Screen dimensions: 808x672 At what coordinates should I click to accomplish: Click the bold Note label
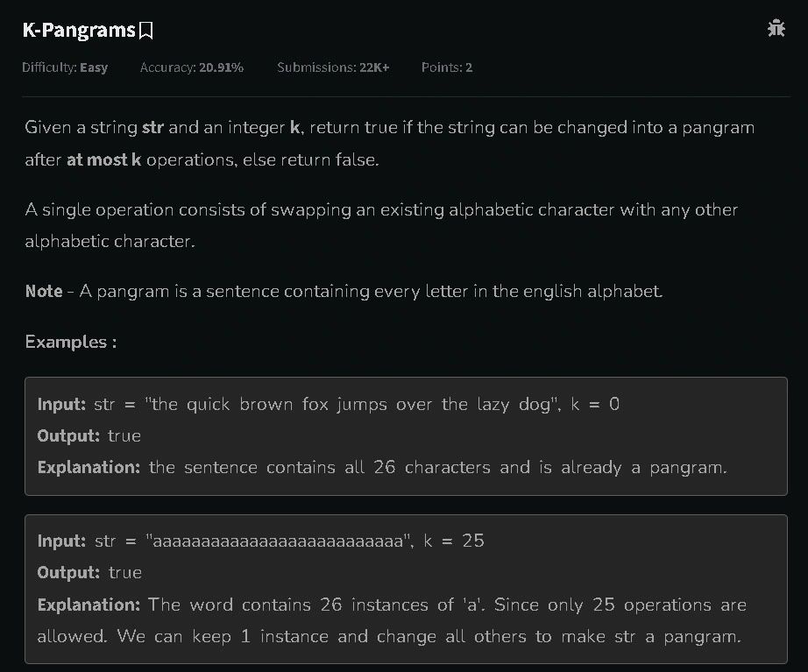point(44,291)
